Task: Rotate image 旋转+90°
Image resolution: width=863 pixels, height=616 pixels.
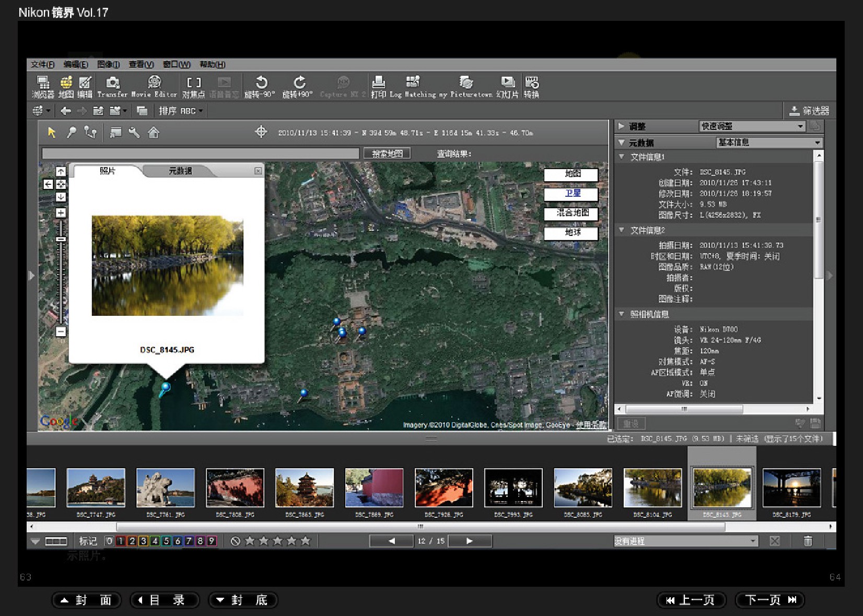Action: tap(298, 87)
